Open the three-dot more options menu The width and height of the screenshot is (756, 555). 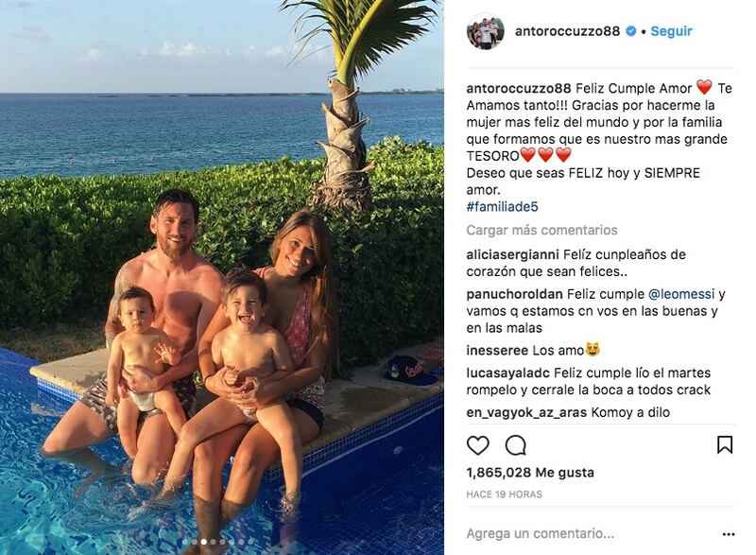(x=729, y=534)
